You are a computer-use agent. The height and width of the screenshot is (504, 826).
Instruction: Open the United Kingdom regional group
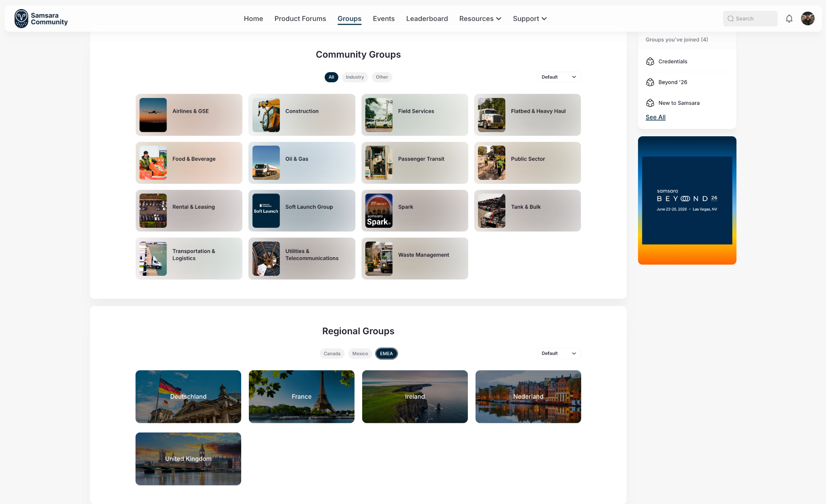188,459
